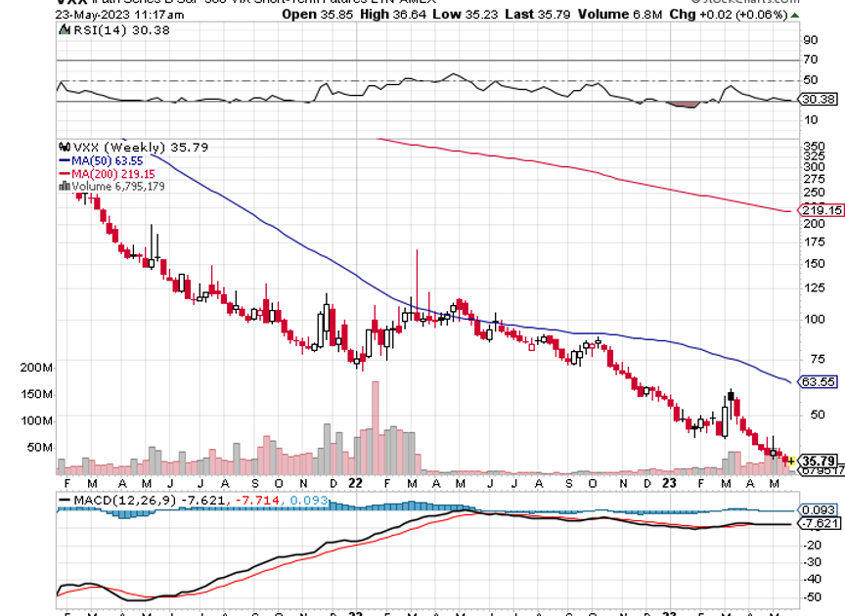Click the blue 0.093 histogram value in legend
Screen dimensions: 845x616
click(x=309, y=500)
